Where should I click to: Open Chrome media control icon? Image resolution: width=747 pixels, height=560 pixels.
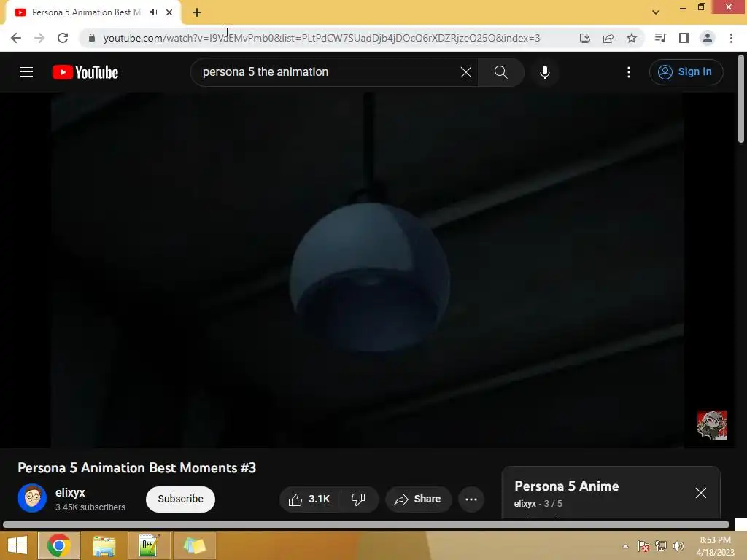[660, 38]
